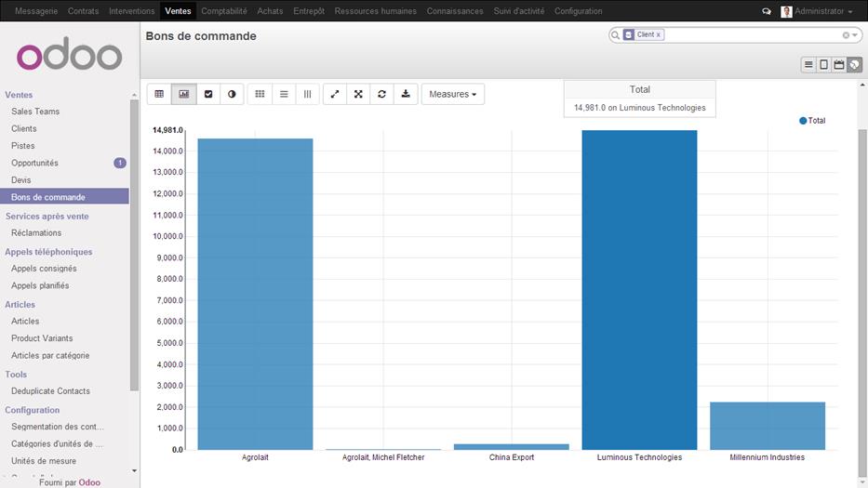
Task: Open Clients in sidebar
Action: pos(24,128)
